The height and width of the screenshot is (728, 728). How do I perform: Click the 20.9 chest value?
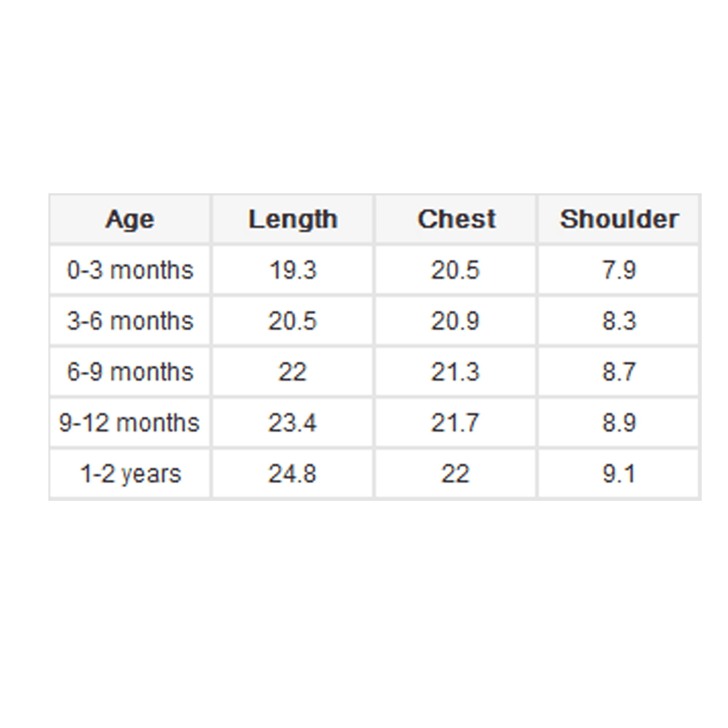(x=455, y=321)
